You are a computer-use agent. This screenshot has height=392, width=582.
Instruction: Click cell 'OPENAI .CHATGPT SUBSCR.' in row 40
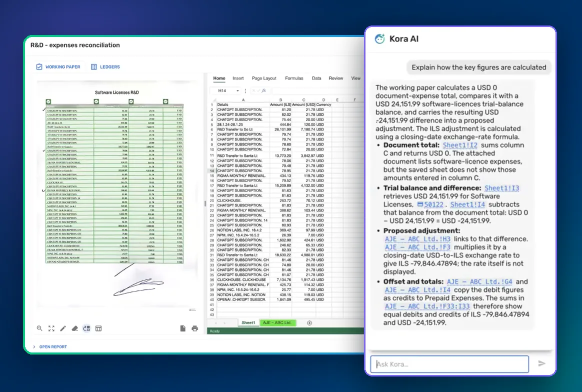point(243,299)
